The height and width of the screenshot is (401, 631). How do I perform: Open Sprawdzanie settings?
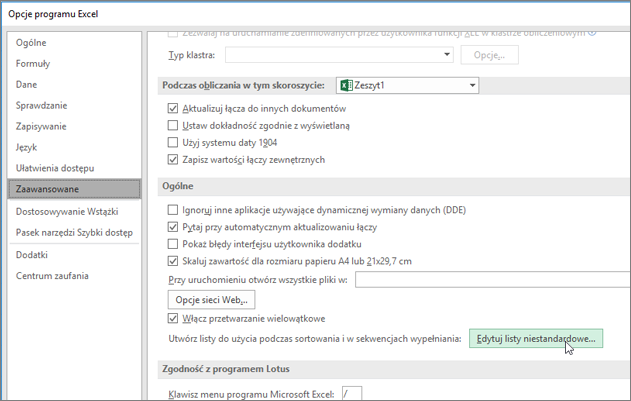41,105
